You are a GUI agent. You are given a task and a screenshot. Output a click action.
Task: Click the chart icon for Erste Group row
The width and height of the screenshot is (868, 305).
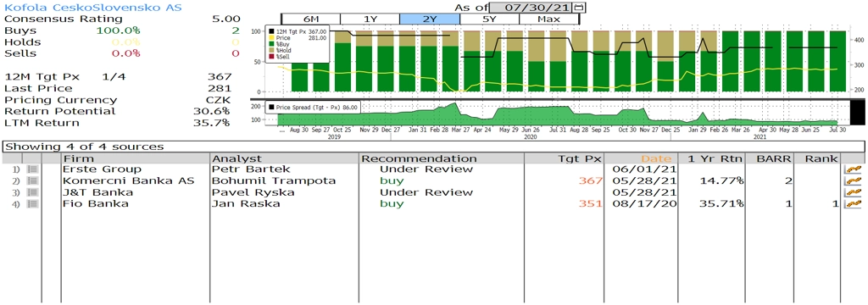854,169
